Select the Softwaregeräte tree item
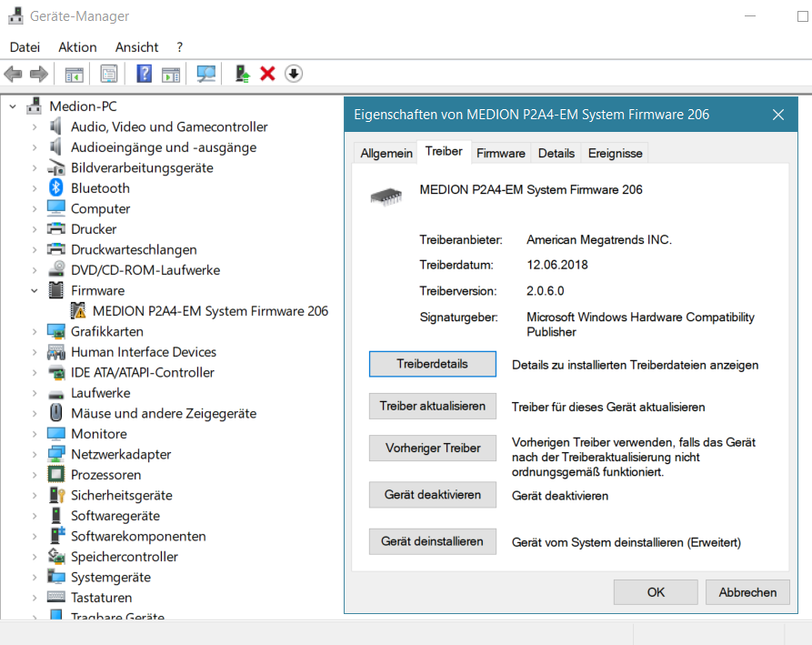Image resolution: width=812 pixels, height=645 pixels. tap(115, 516)
